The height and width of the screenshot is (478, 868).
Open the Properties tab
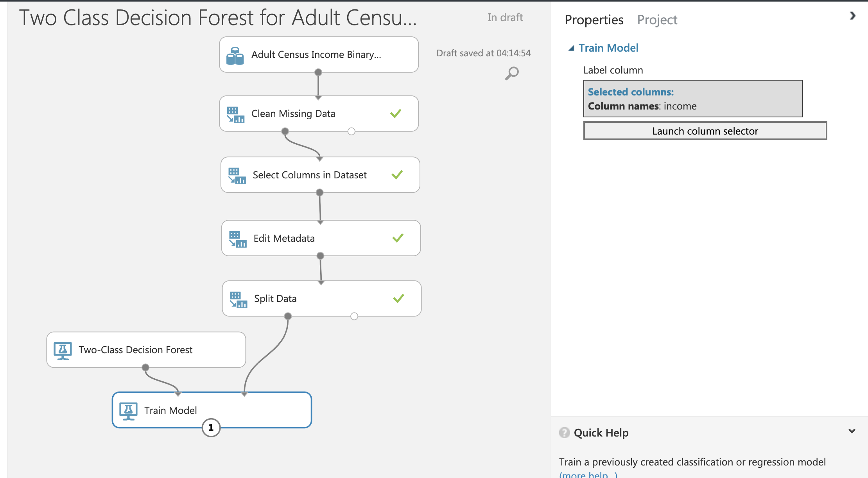[x=594, y=20]
